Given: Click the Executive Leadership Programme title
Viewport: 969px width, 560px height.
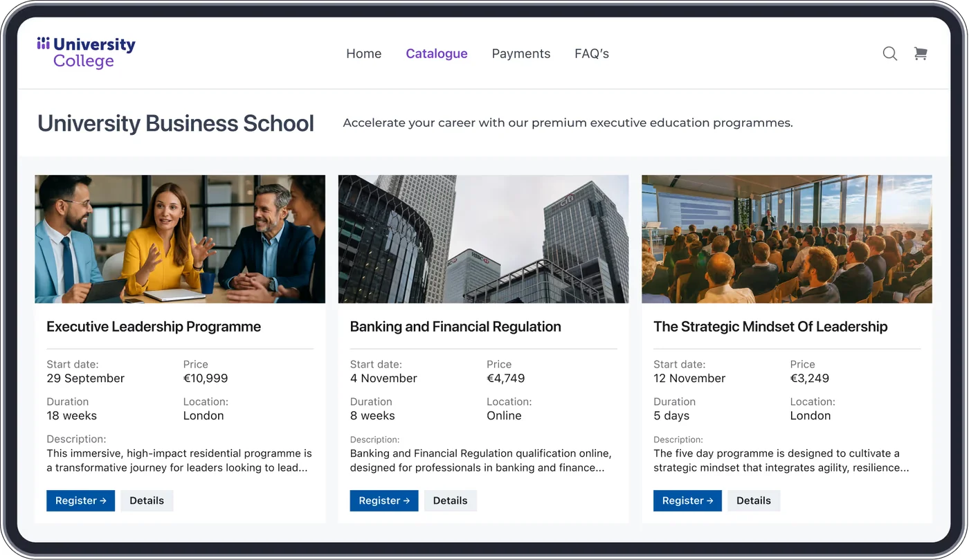Looking at the screenshot, I should click(x=153, y=326).
